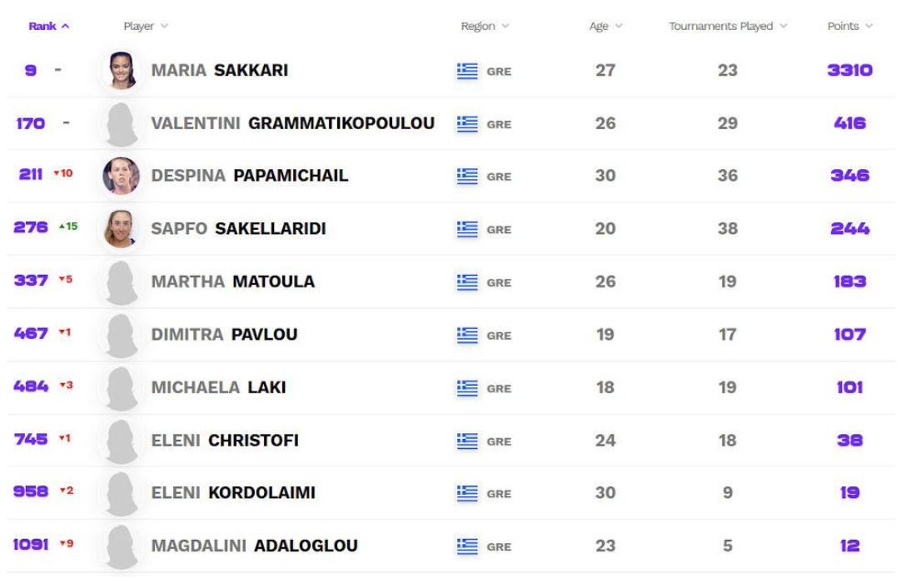Select the placeholder avatar for Valentini Grammatikopoulou

(122, 124)
